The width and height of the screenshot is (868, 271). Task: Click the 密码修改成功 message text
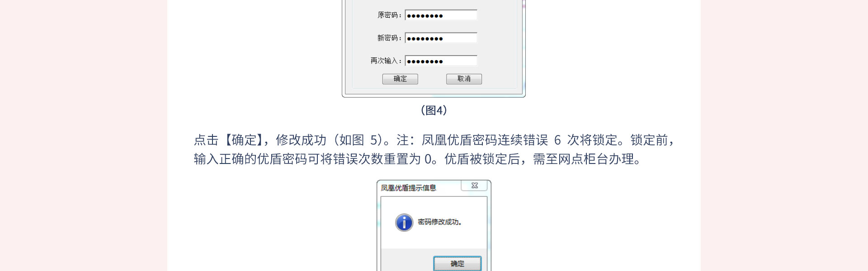tap(439, 222)
